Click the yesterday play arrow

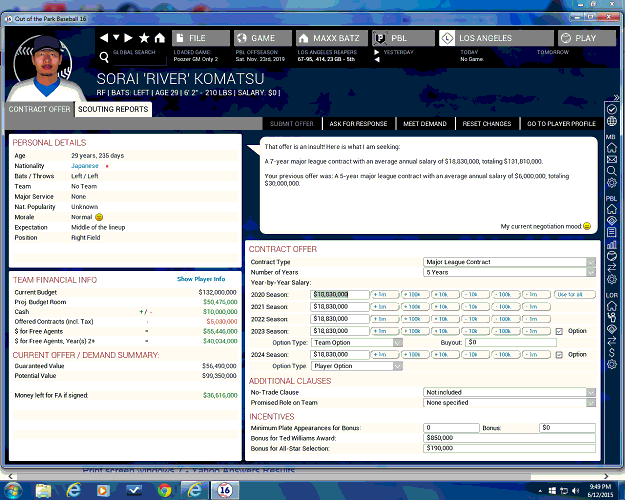pyautogui.click(x=377, y=52)
